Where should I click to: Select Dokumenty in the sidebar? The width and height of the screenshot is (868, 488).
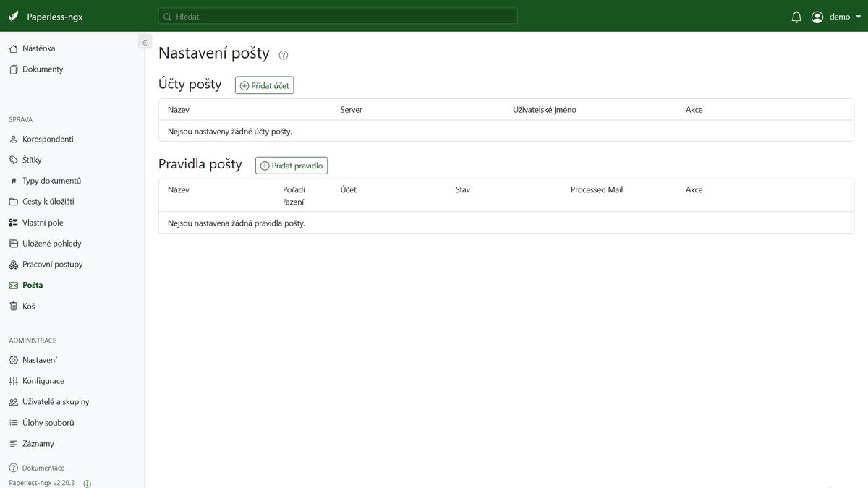pyautogui.click(x=43, y=69)
